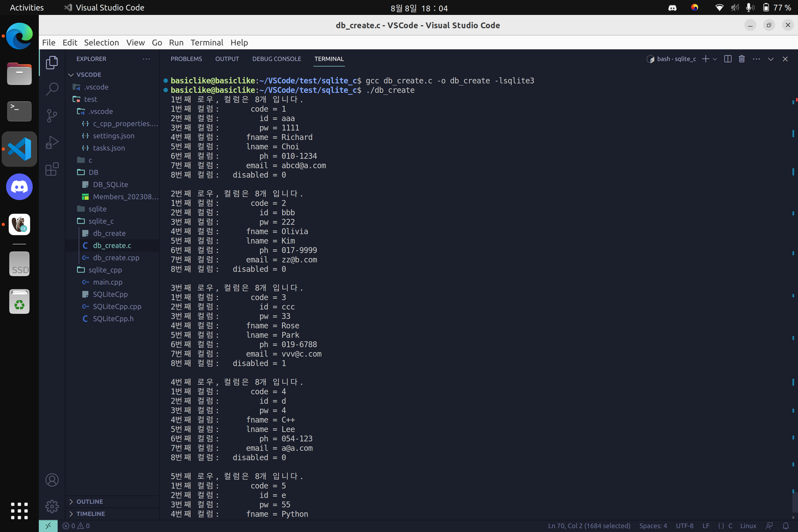Screen dimensions: 798x532
Task: Click the Kill Terminal trash icon
Action: click(742, 59)
